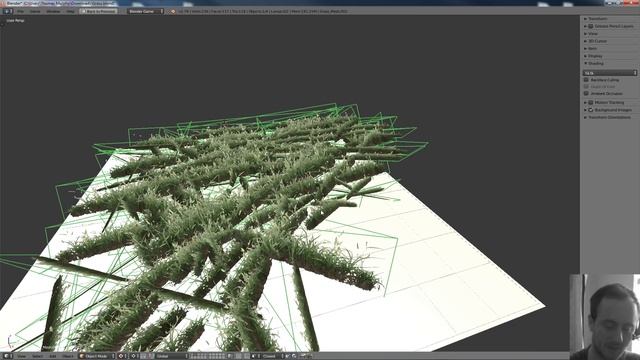640x360 pixels.
Task: Click the Blender logo icon in header
Action: tap(173, 11)
